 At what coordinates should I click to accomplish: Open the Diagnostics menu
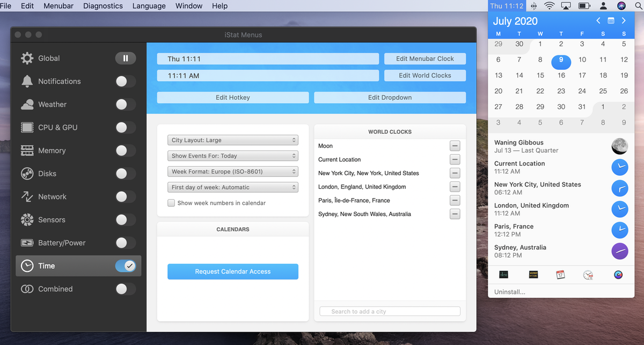tap(103, 6)
